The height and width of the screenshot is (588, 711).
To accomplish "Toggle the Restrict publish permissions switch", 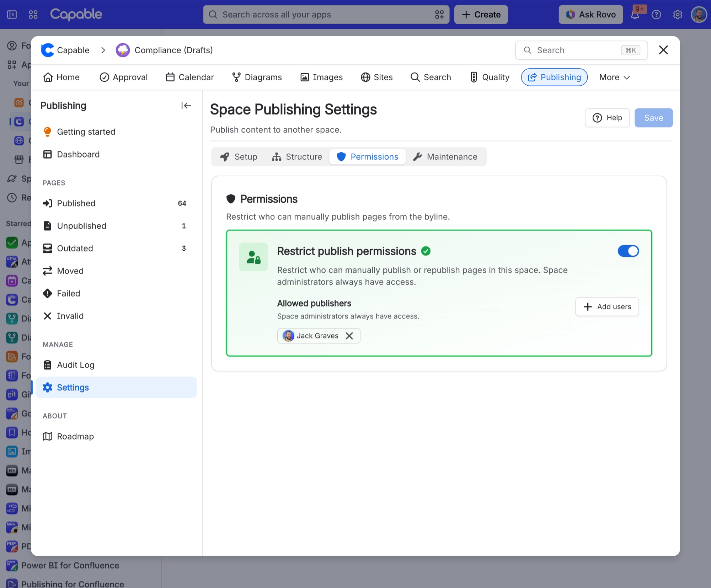I will (x=628, y=251).
